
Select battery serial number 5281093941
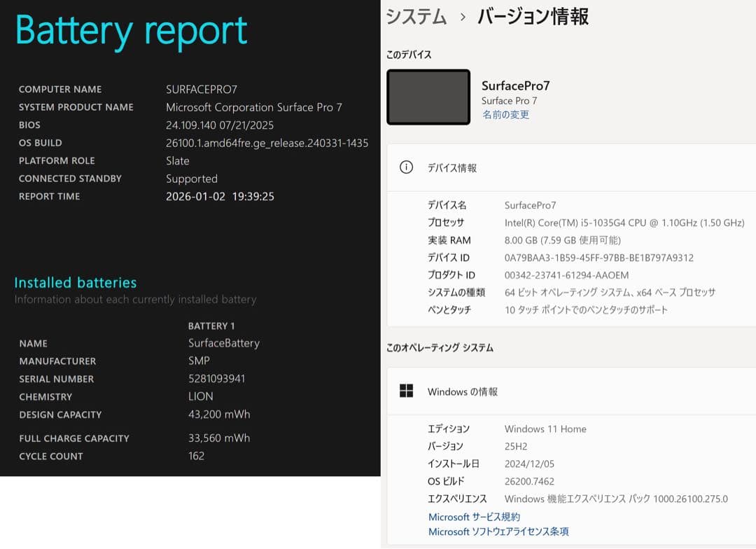(216, 379)
